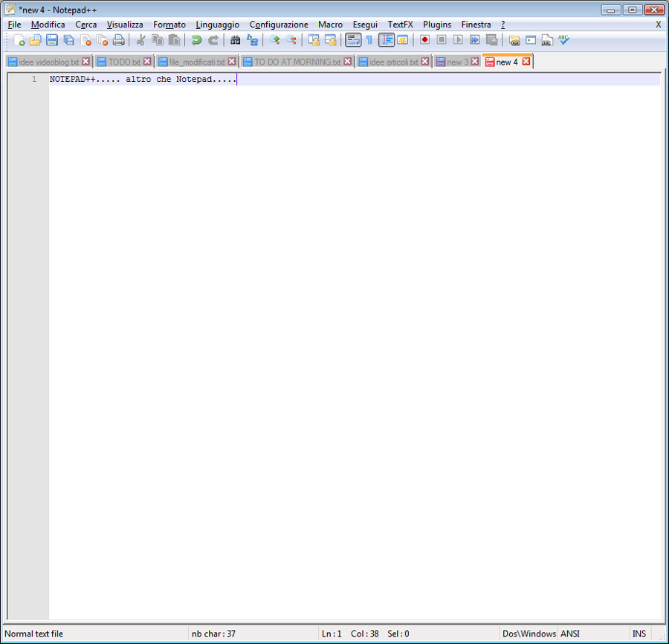
Task: Toggle INS mode in status bar
Action: pyautogui.click(x=639, y=634)
